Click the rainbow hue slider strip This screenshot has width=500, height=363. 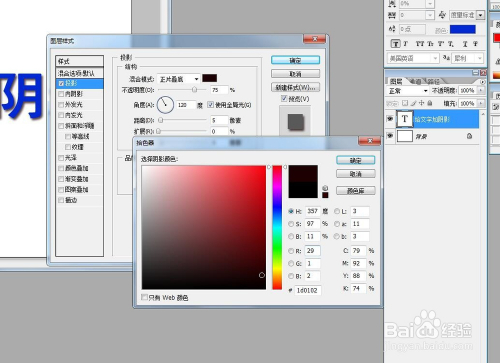point(277,227)
